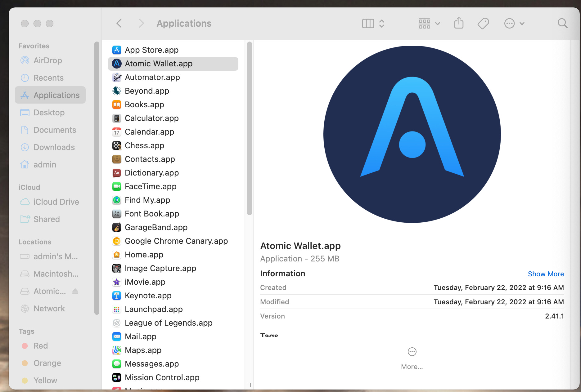Click the Mission Control app icon

[x=117, y=377]
